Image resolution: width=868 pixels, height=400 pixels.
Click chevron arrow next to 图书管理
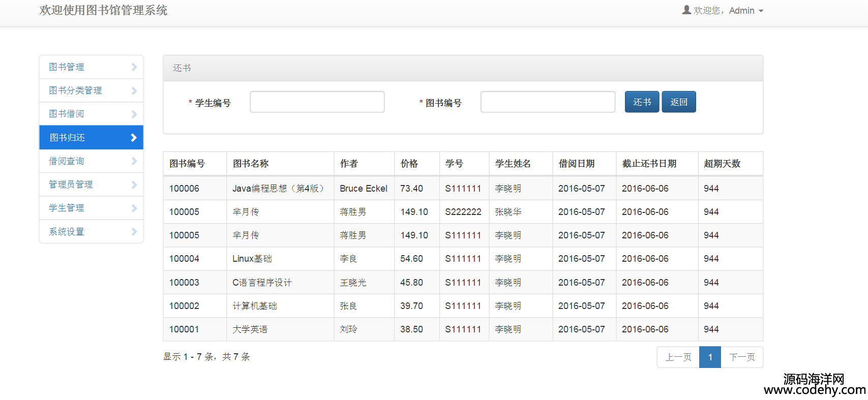[x=134, y=67]
